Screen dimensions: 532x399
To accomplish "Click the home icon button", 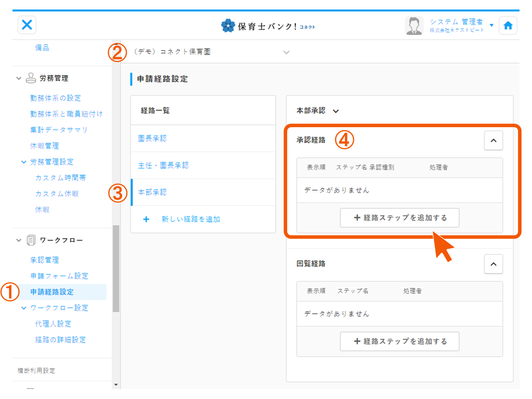I will click(x=508, y=26).
